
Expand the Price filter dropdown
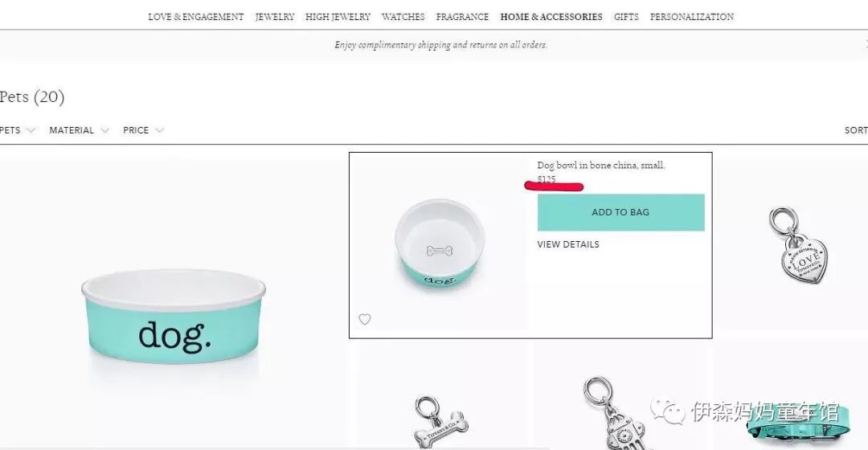pos(143,131)
